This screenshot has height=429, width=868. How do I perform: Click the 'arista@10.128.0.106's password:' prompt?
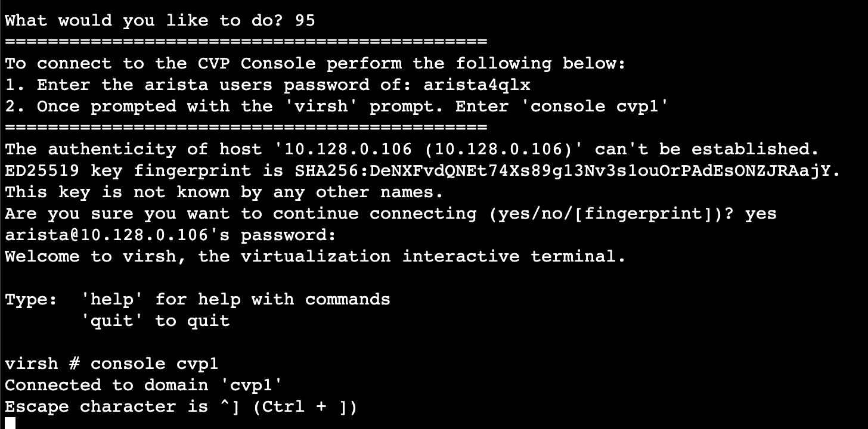point(170,235)
